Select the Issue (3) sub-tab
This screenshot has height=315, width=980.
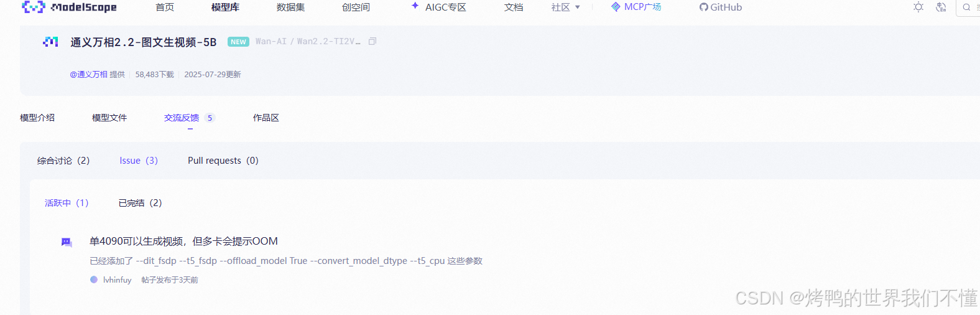pyautogui.click(x=139, y=161)
